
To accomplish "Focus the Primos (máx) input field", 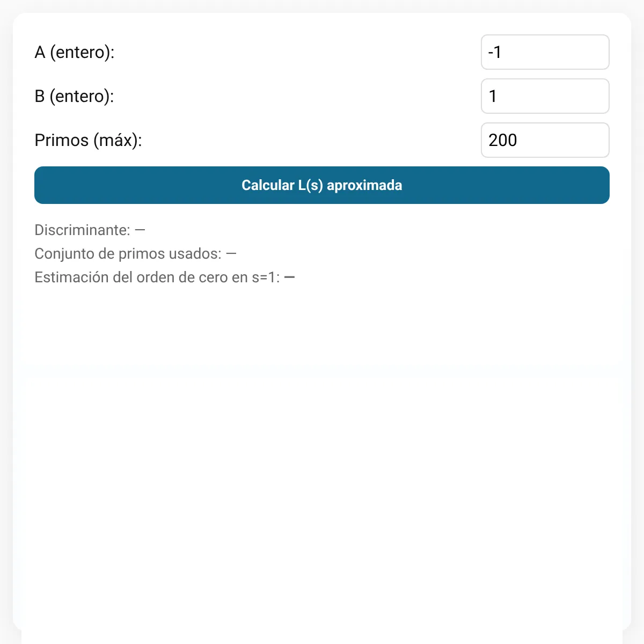I will (545, 140).
